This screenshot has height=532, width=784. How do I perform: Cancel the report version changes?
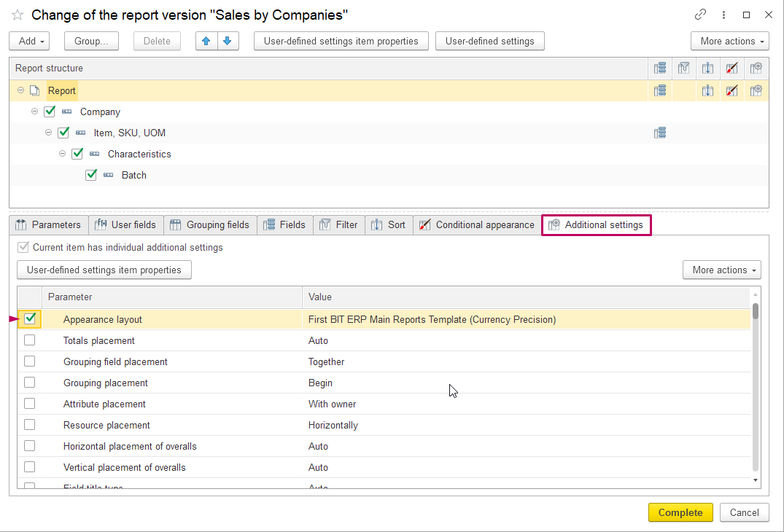(745, 512)
